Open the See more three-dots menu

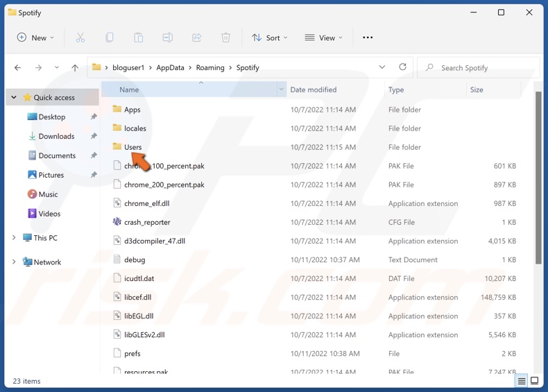coord(368,37)
